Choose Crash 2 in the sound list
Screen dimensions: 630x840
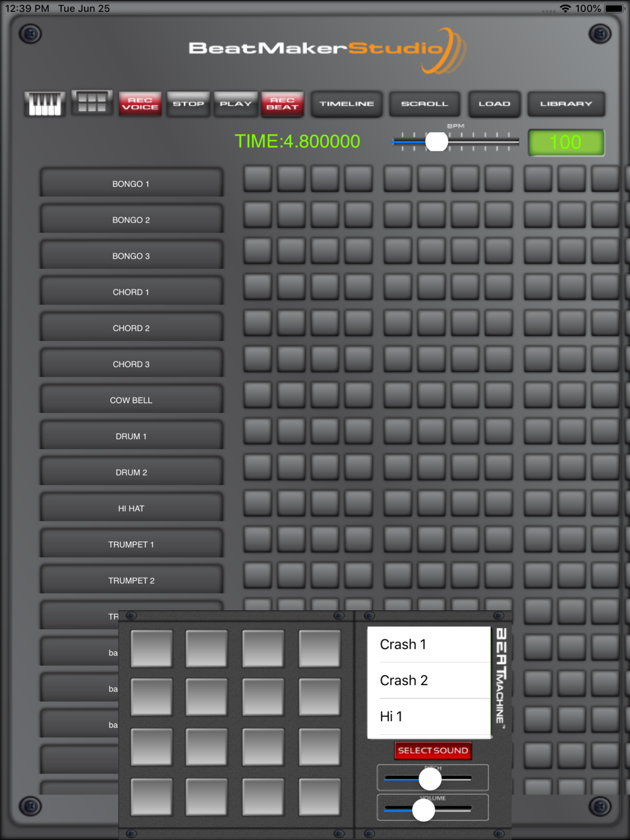coord(428,680)
